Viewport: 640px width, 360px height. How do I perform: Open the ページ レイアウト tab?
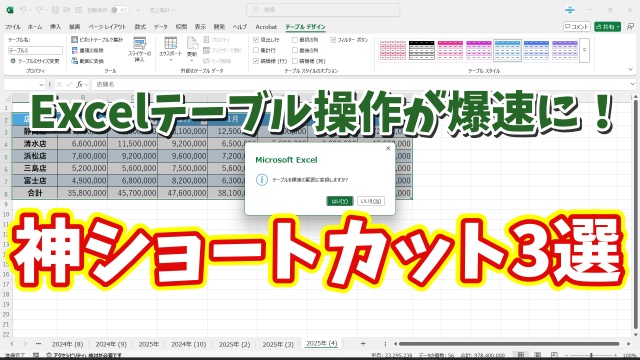coord(107,27)
